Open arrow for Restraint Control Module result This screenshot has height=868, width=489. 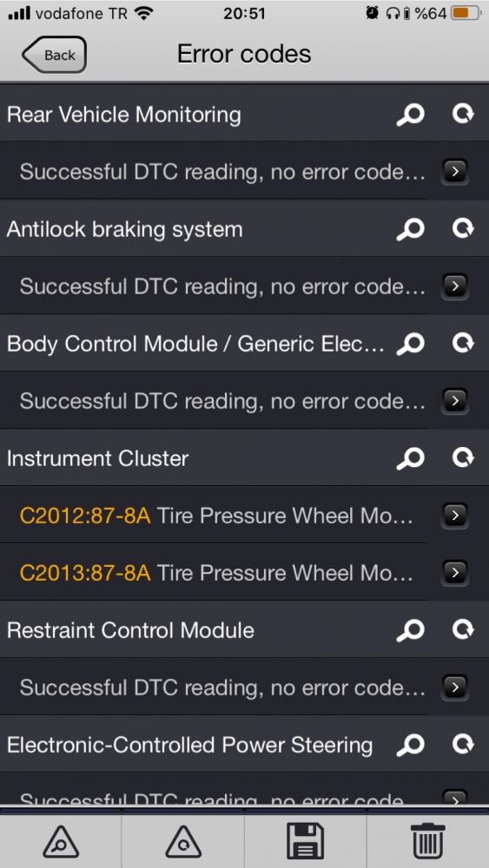click(x=455, y=687)
